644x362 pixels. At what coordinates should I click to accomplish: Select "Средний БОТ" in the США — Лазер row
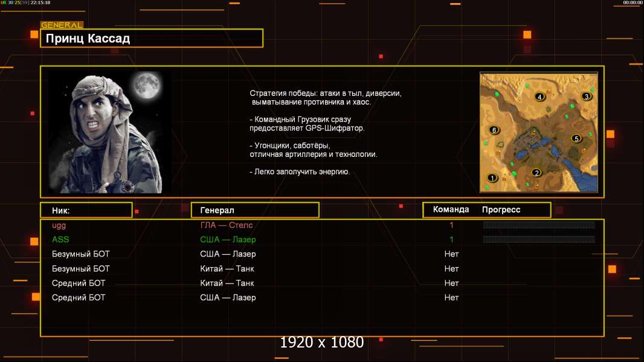pos(79,297)
